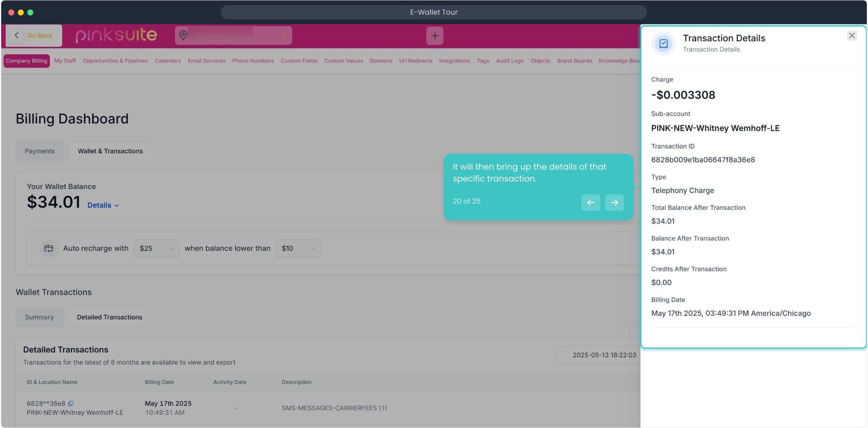The height and width of the screenshot is (428, 868).
Task: Close the Transaction Details panel
Action: 852,36
